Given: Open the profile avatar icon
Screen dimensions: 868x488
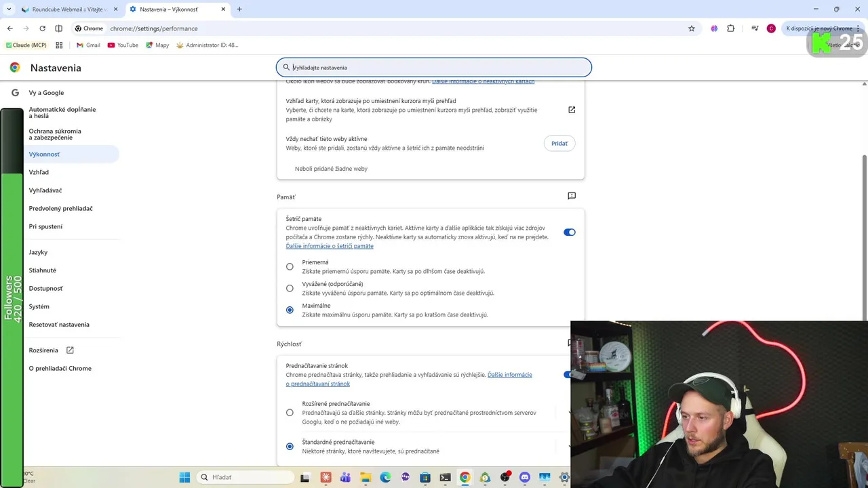Looking at the screenshot, I should point(771,28).
